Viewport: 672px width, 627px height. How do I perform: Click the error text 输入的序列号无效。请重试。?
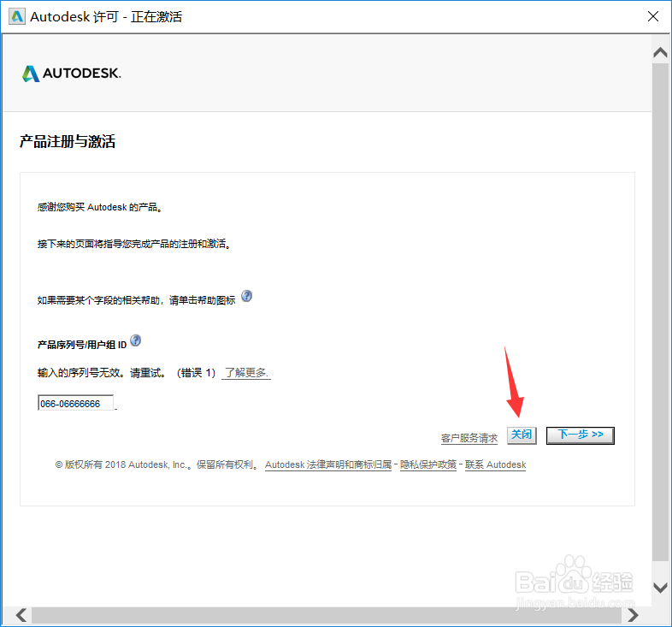tap(102, 372)
